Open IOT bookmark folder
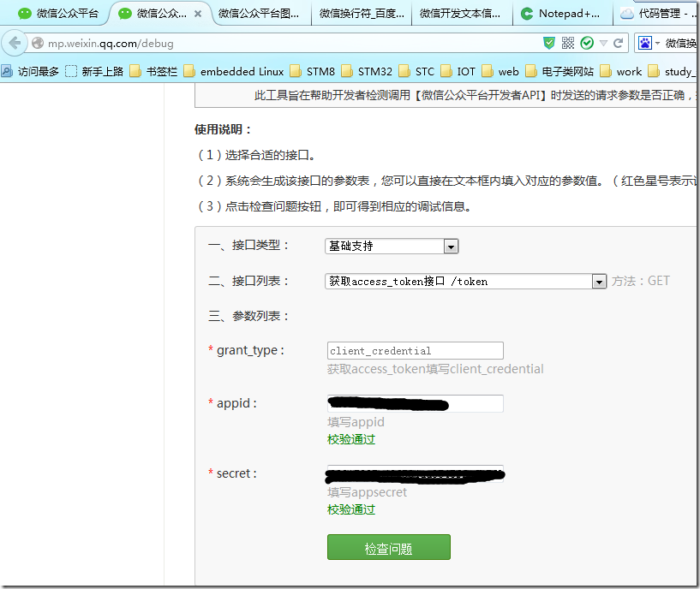700x589 pixels. (458, 71)
